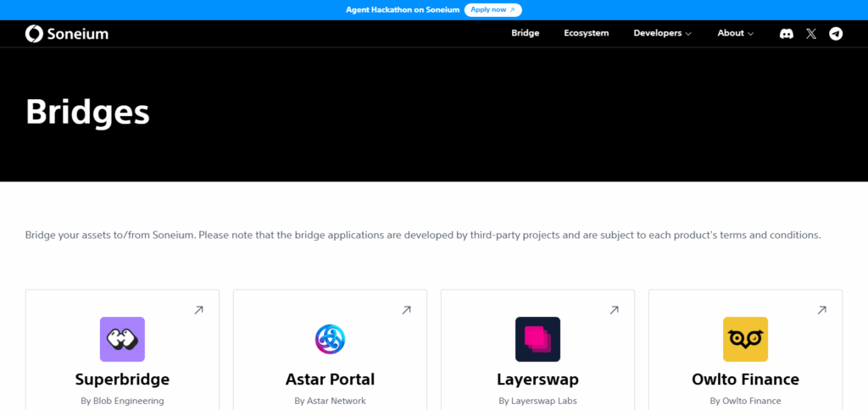
Task: Click the Apply now button in banner
Action: [x=492, y=10]
